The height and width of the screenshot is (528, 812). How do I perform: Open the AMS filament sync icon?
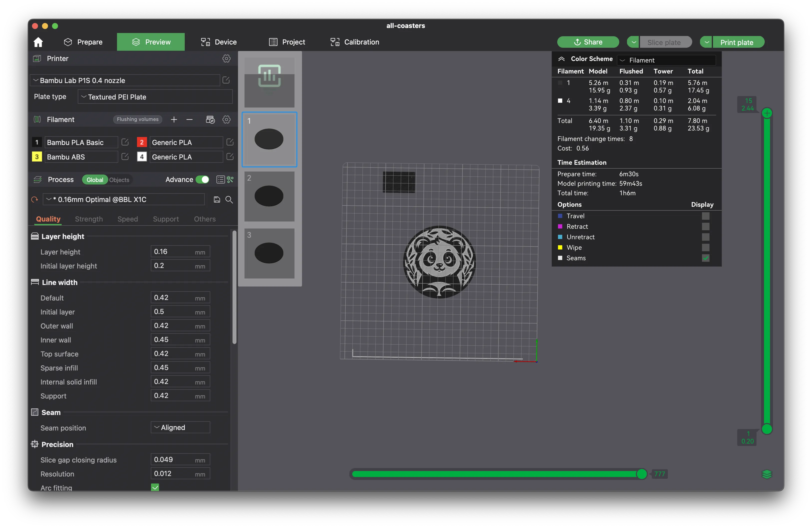[210, 119]
